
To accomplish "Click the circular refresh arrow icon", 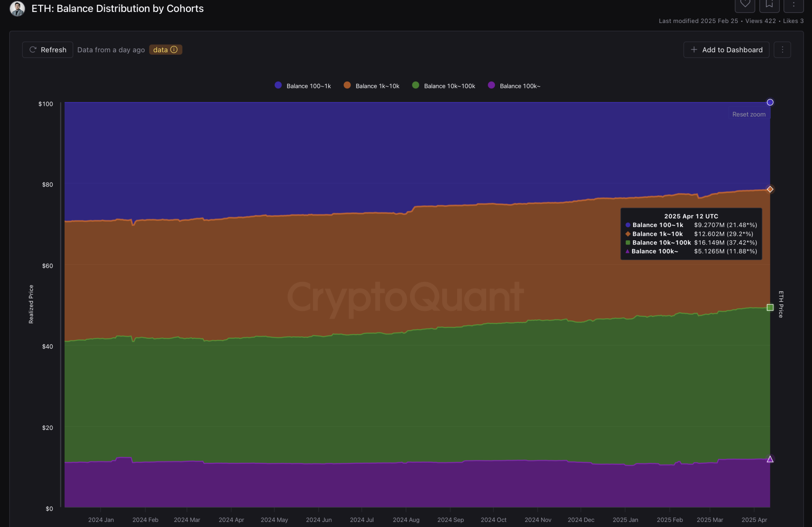I will pos(33,50).
